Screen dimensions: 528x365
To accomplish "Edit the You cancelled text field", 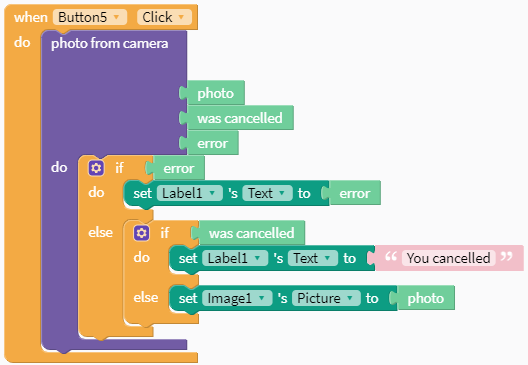I will (x=449, y=258).
